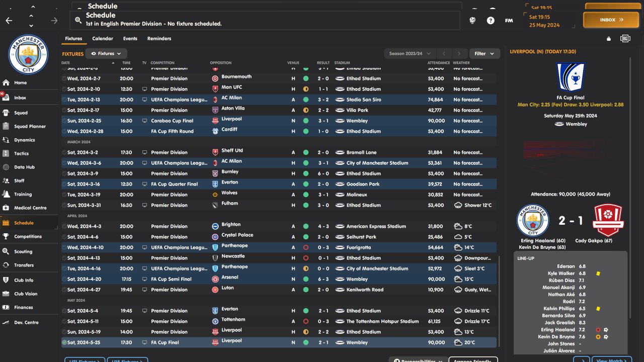The width and height of the screenshot is (644, 362).
Task: Toggle the BG icon in top right
Action: [x=625, y=39]
